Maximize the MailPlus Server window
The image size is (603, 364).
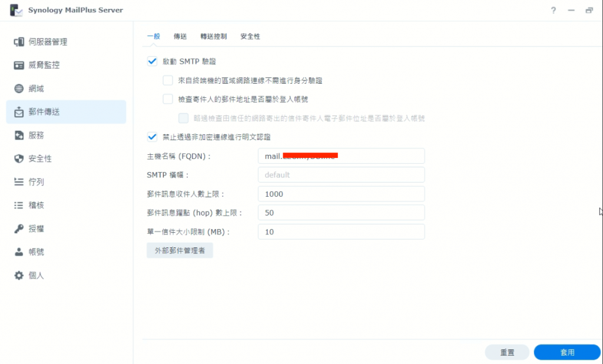[x=589, y=11]
